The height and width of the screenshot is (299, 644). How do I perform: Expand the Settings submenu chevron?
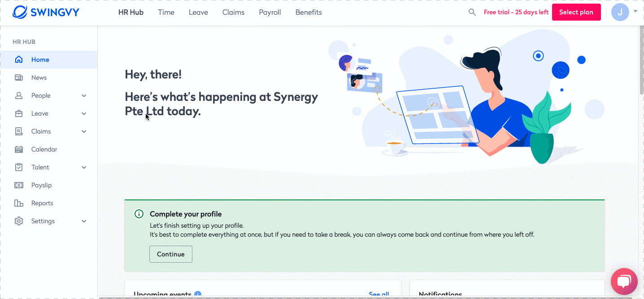pyautogui.click(x=84, y=221)
